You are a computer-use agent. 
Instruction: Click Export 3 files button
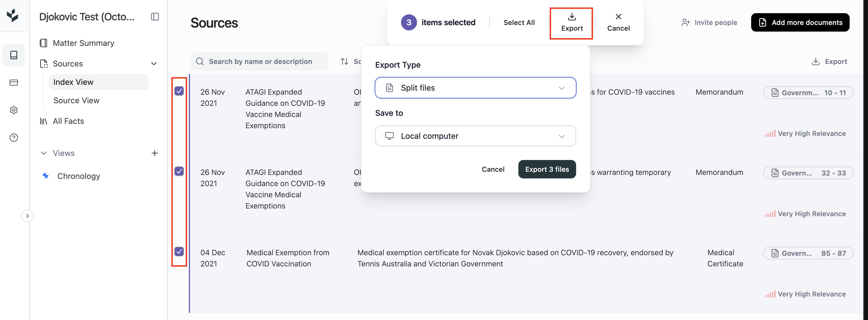(547, 169)
